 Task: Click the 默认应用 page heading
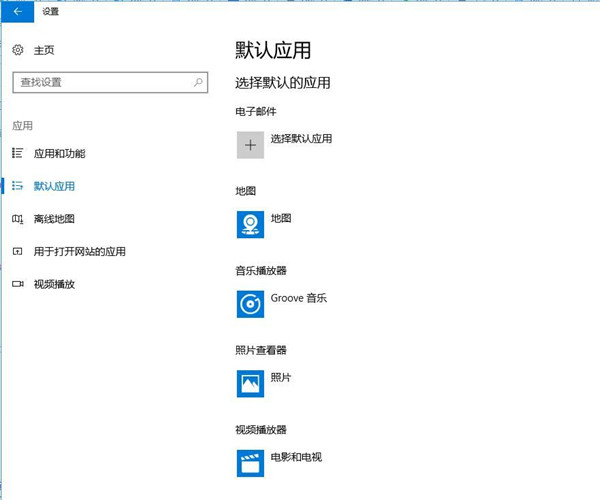point(273,50)
